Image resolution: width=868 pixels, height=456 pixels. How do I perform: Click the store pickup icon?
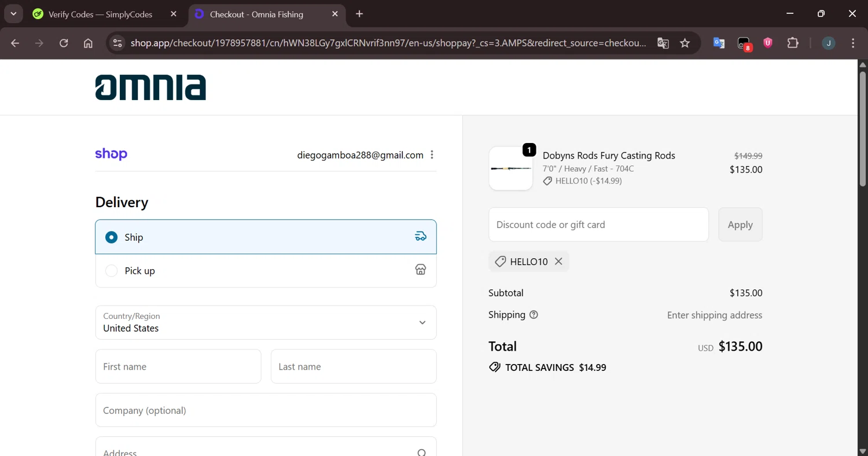421,270
